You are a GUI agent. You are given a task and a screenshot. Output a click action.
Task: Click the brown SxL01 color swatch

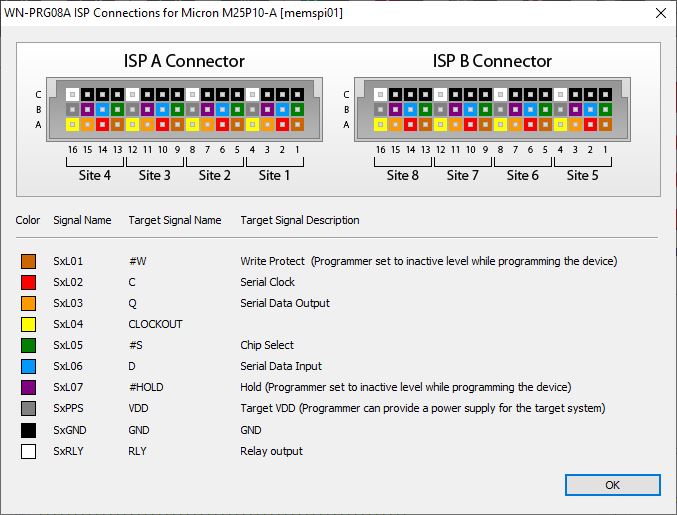tap(28, 261)
